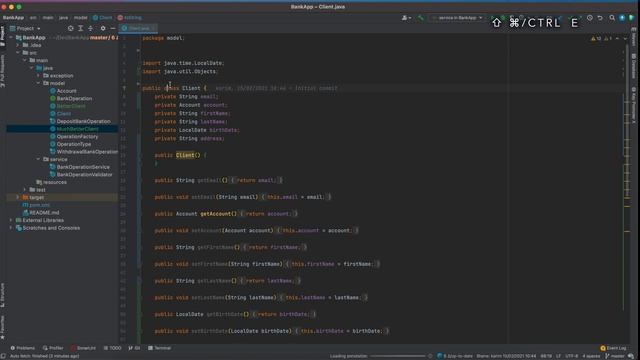
Task: Open the Profiler tool window
Action: [x=53, y=348]
